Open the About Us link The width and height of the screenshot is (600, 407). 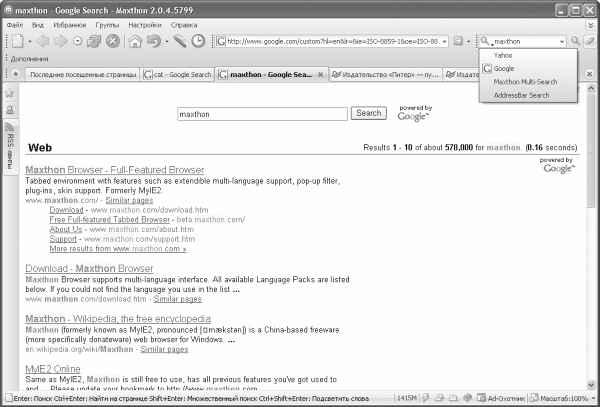(x=66, y=229)
